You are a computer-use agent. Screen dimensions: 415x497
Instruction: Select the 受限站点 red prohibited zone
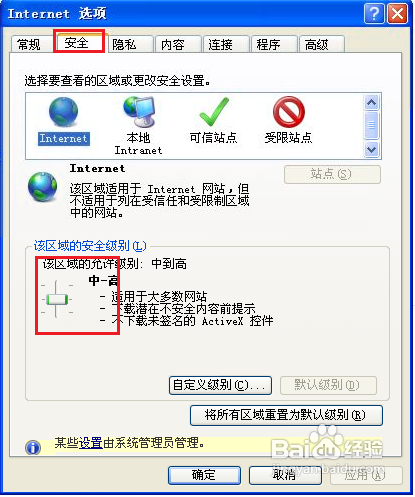pos(289,112)
